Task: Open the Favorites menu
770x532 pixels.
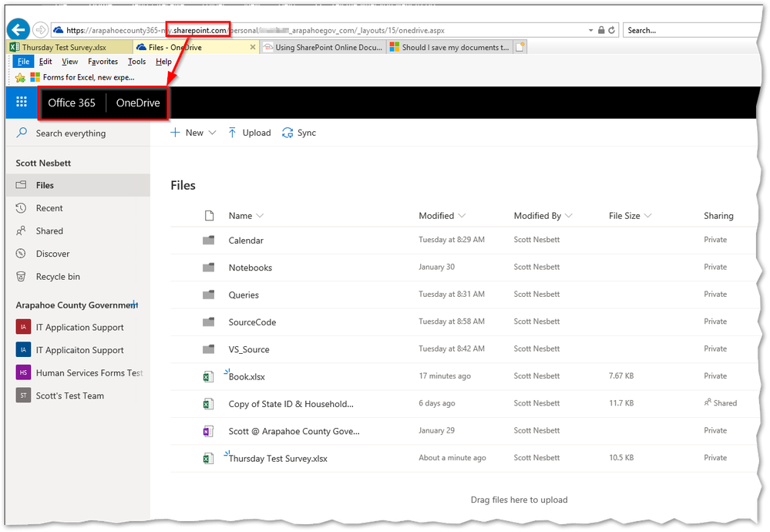Action: click(103, 62)
